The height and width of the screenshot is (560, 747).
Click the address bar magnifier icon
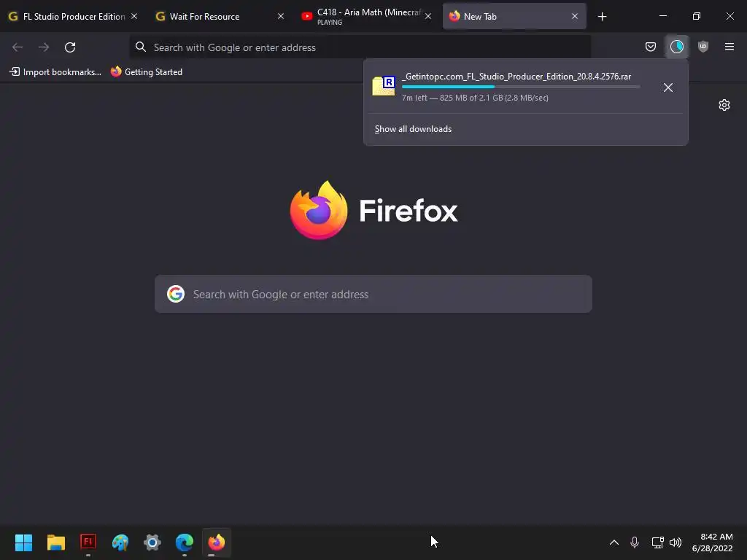coord(141,47)
